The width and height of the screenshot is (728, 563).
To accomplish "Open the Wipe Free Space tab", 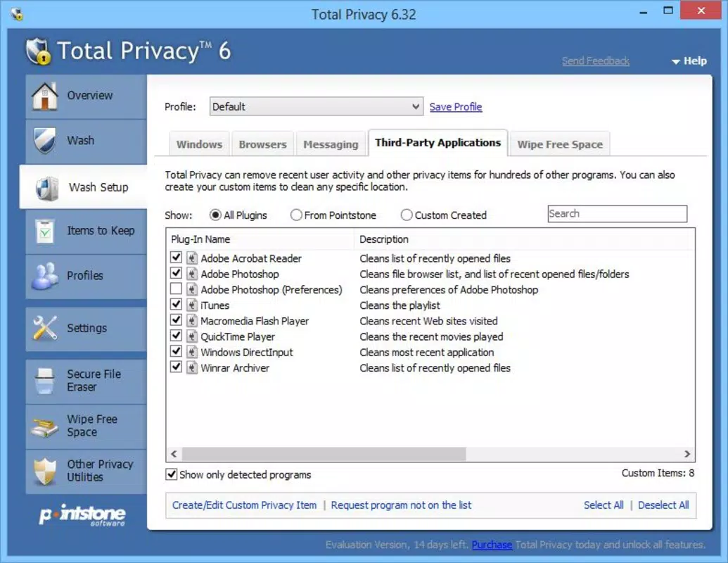I will [560, 144].
